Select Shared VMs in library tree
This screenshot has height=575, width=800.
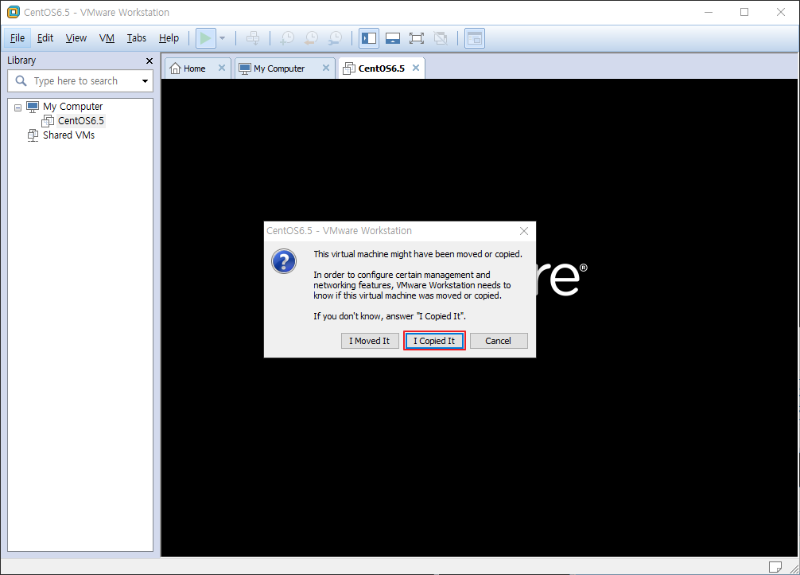pos(68,135)
